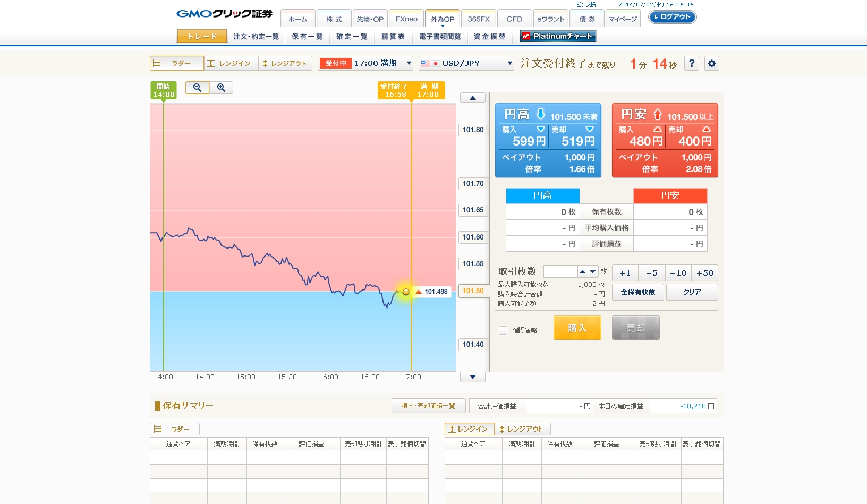
Task: Open the settings gear button
Action: tap(712, 63)
